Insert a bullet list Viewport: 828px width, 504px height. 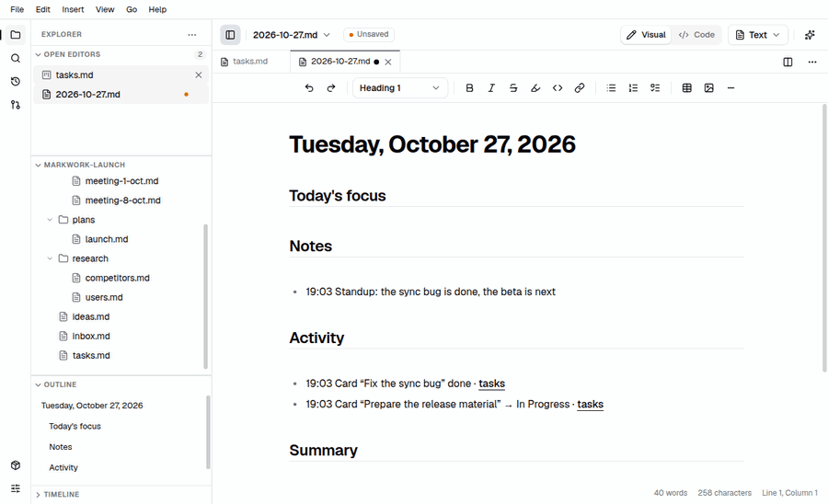point(611,88)
